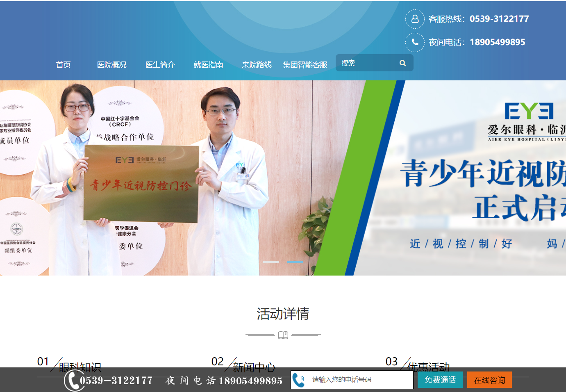This screenshot has height=392, width=566.
Task: Open the 首页 menu item
Action: pyautogui.click(x=64, y=65)
